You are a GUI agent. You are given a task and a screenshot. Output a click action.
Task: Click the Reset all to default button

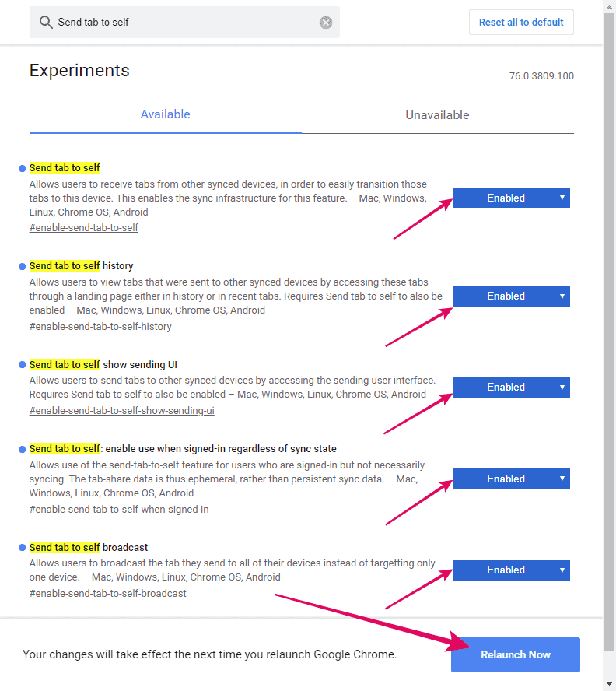[521, 22]
